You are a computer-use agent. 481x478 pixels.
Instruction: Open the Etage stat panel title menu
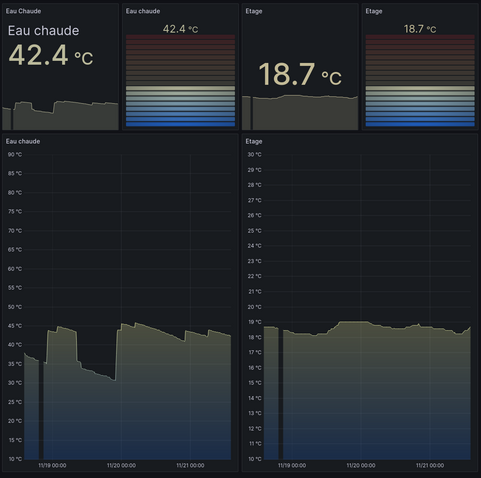254,11
